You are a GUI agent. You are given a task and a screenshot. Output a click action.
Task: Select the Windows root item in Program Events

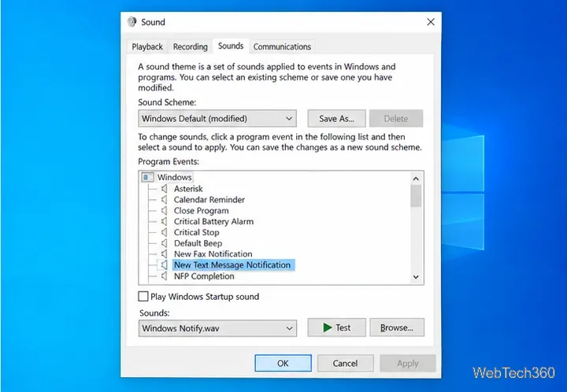click(174, 177)
